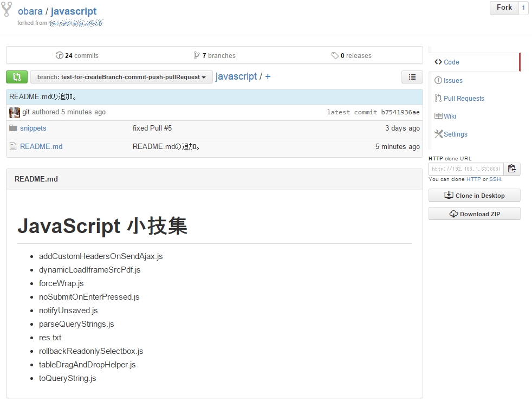Click the 'toQueryString.js' list entry

68,378
